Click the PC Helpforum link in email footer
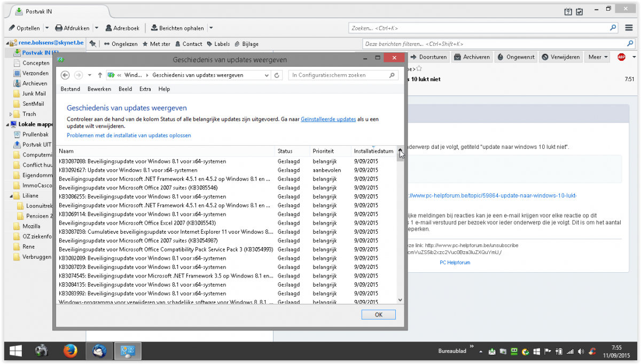Screen dimensions: 641x364 click(x=455, y=263)
